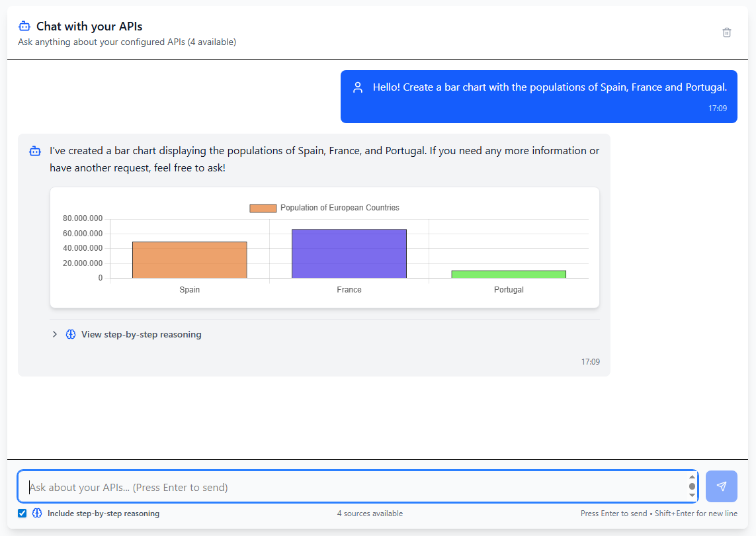Viewport: 756px width, 536px height.
Task: Click the robot icon next to the assistant reply
Action: click(34, 151)
